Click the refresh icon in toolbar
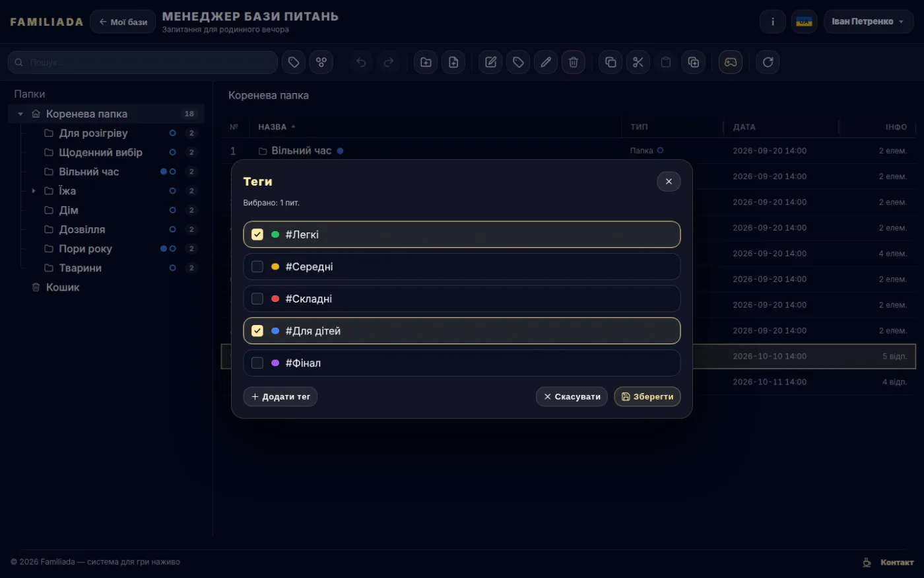 768,62
